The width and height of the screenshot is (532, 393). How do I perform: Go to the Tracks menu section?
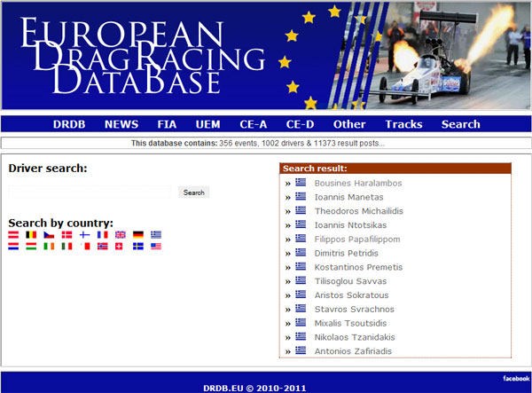tap(403, 124)
